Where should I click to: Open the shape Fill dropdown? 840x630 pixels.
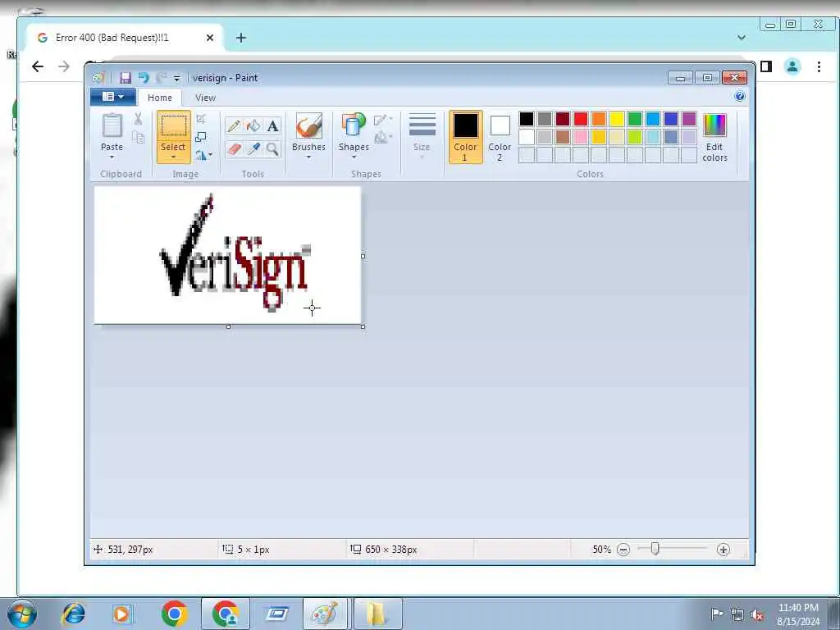point(383,138)
